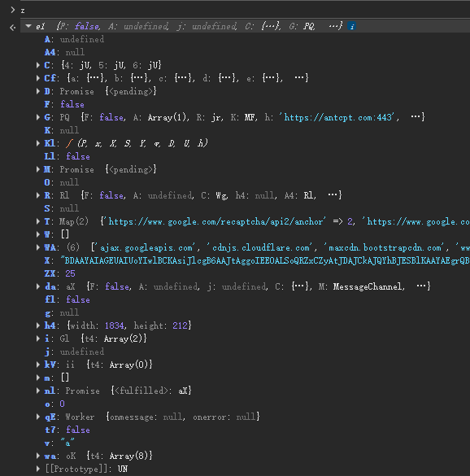This screenshot has height=476, width=470.
Task: Expand the m empty array
Action: [x=38, y=378]
